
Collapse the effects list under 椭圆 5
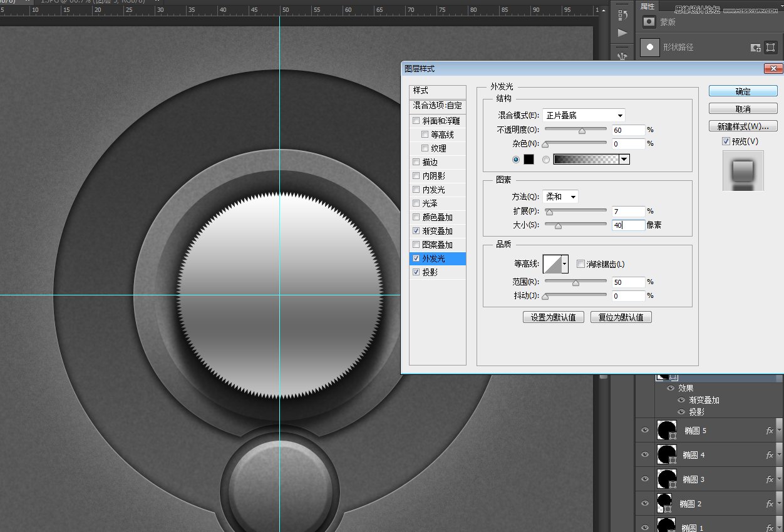pyautogui.click(x=778, y=431)
